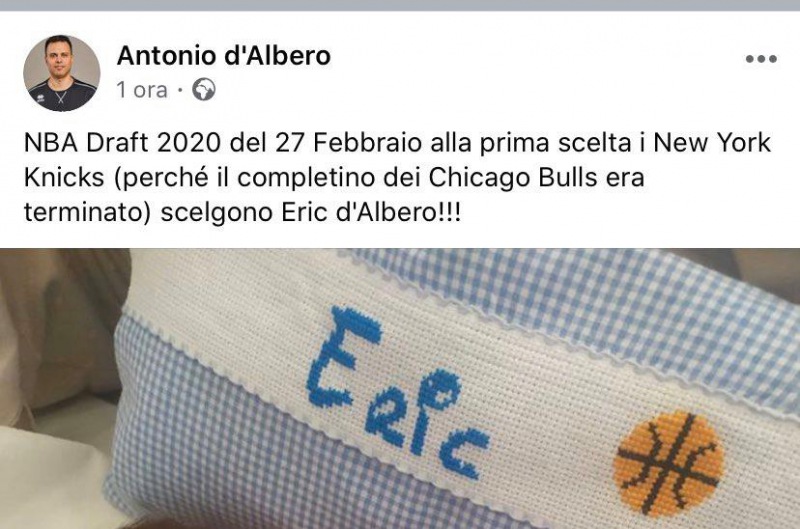Click 'Eric d'Albero!!!' at the end of the post
Image resolution: width=800 pixels, height=529 pixels.
(x=371, y=213)
